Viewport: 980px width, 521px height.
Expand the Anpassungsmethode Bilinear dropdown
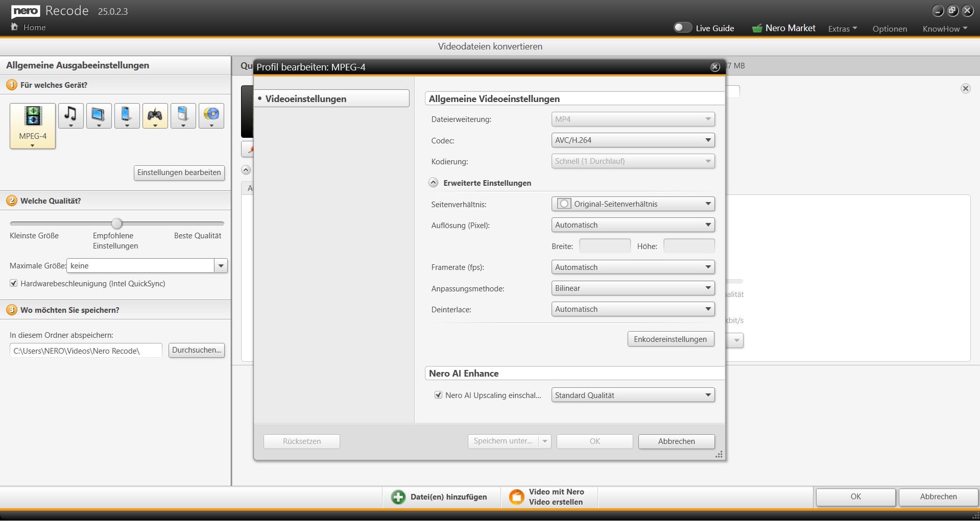coord(633,288)
